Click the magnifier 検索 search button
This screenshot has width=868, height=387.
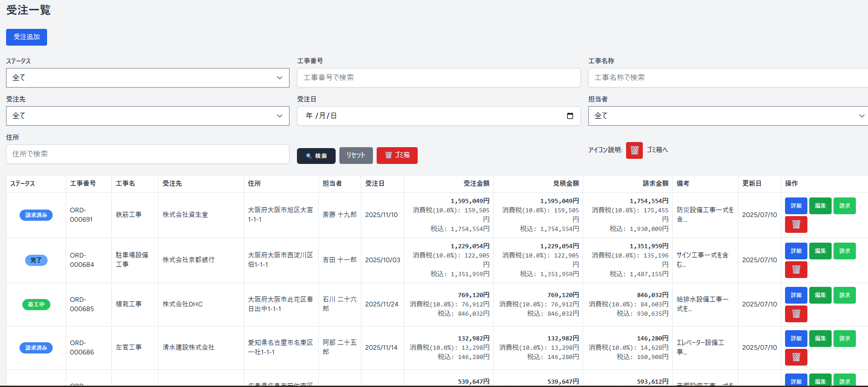coord(316,156)
